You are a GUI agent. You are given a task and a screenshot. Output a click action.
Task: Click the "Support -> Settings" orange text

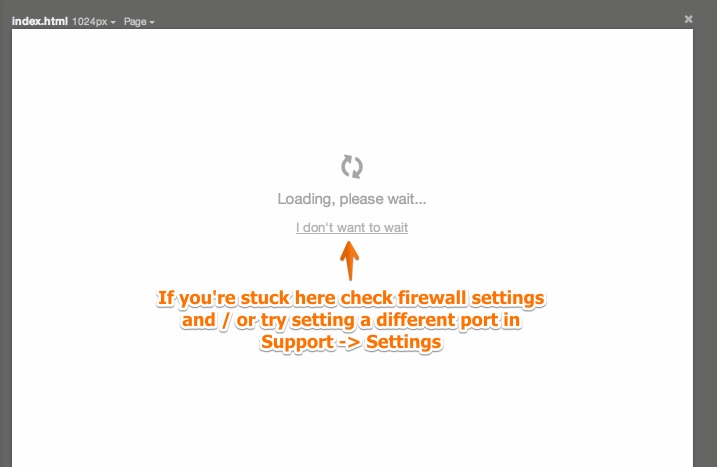point(351,342)
